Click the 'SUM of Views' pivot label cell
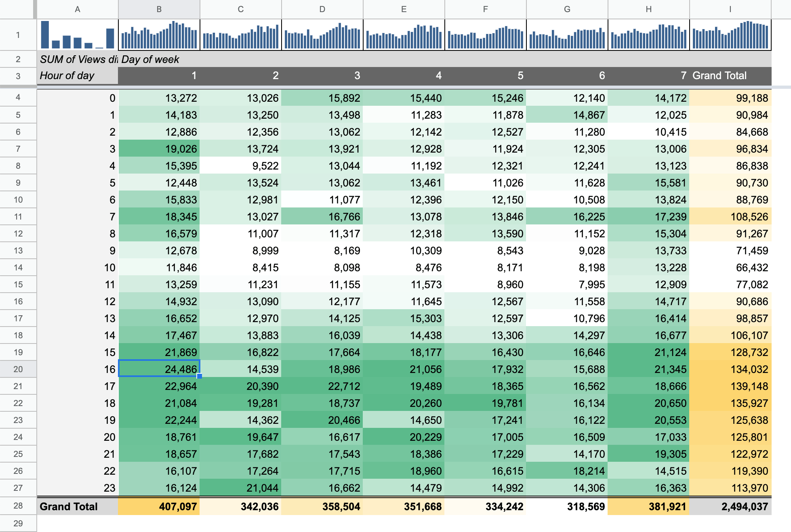The height and width of the screenshot is (532, 791). point(78,59)
